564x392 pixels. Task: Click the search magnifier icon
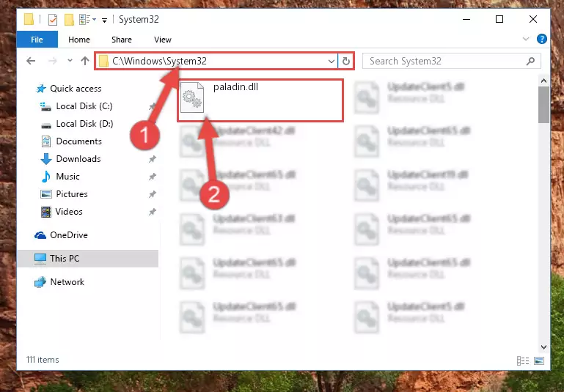tap(530, 61)
